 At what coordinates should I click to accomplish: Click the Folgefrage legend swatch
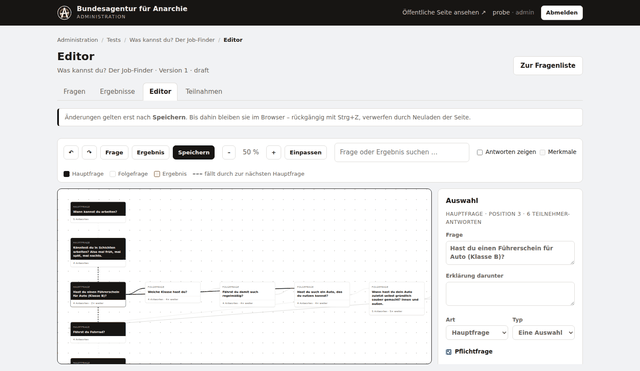point(113,174)
